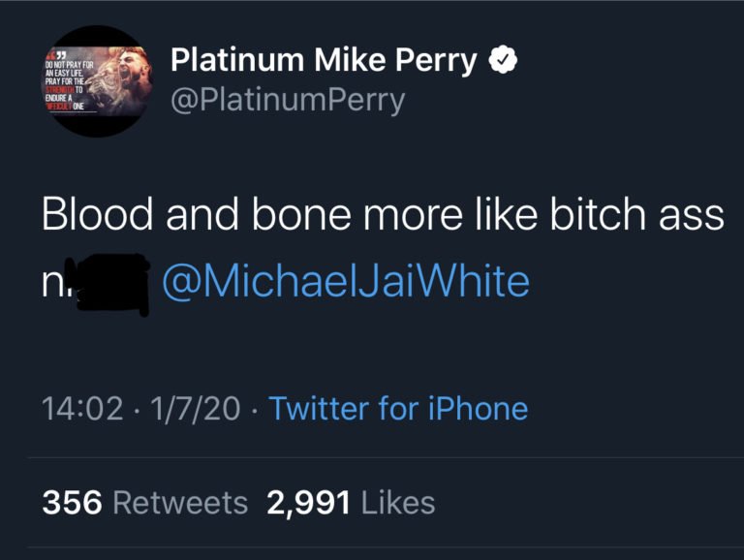Open the Retweets label list
The height and width of the screenshot is (560, 744).
tap(180, 502)
